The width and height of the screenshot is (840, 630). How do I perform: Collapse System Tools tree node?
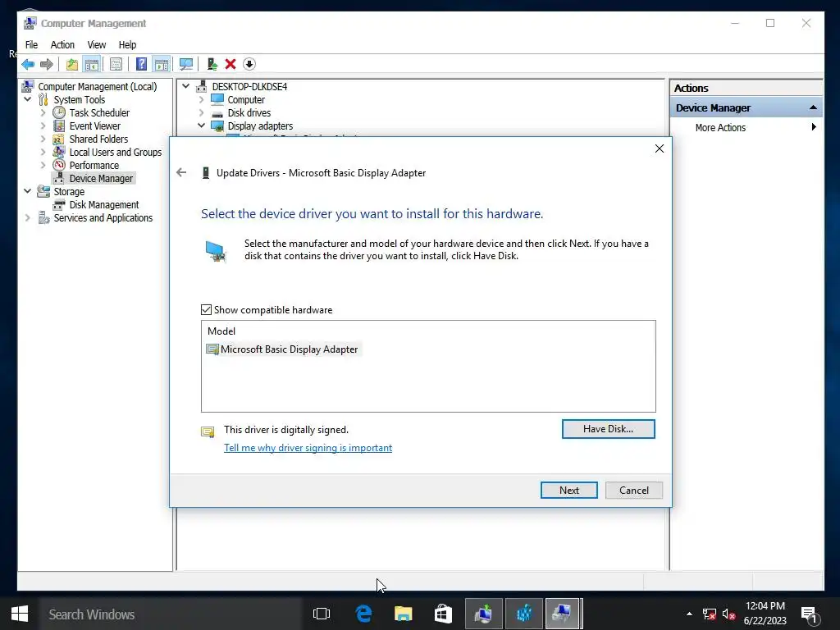click(x=28, y=99)
